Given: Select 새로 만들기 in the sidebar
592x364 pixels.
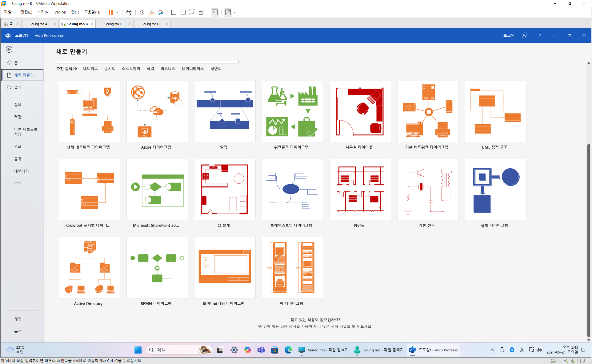Looking at the screenshot, I should (x=22, y=75).
